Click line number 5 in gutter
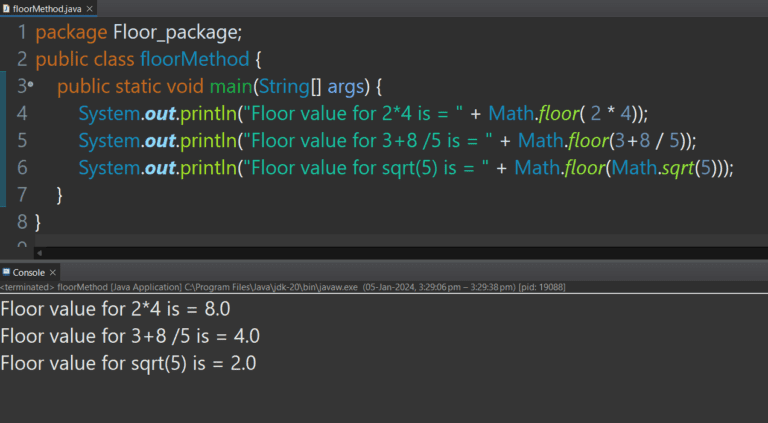This screenshot has height=423, width=768. click(x=23, y=141)
